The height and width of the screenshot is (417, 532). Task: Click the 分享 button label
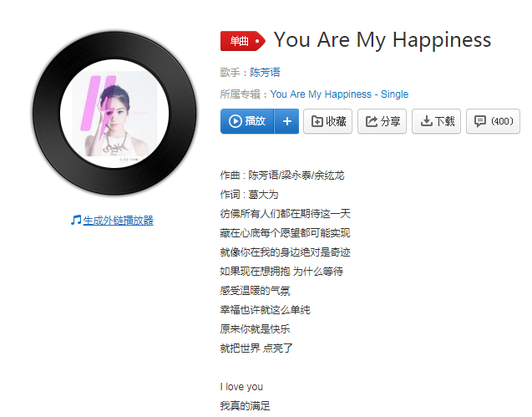point(390,121)
